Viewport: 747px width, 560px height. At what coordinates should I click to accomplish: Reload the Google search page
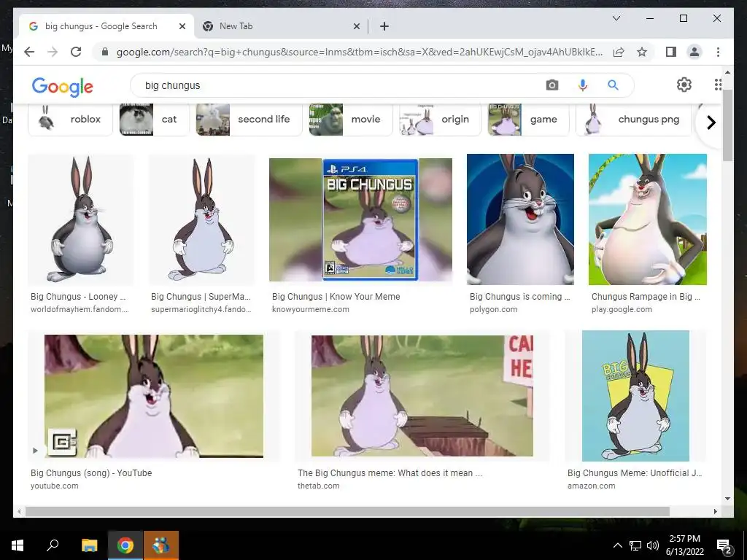click(x=76, y=52)
